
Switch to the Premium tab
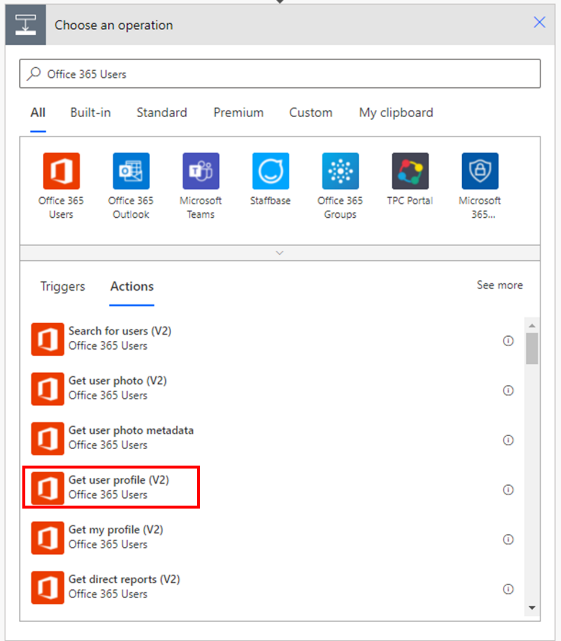[x=238, y=112]
